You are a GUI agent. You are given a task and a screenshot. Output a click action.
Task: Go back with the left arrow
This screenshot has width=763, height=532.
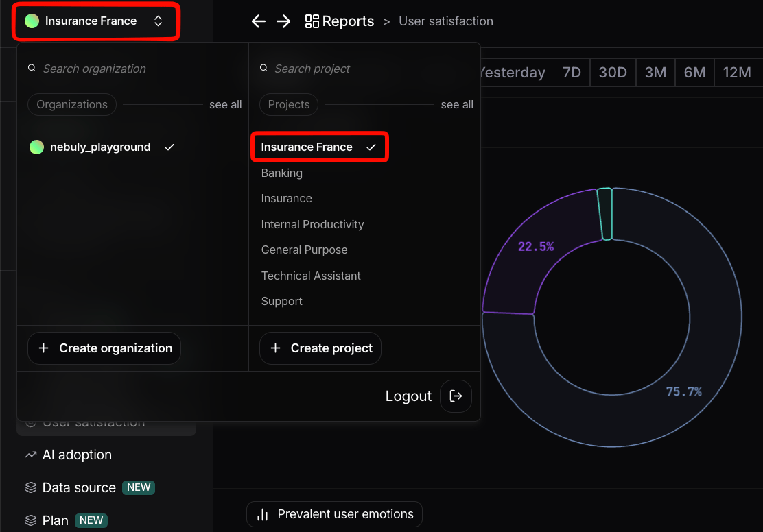pos(259,21)
